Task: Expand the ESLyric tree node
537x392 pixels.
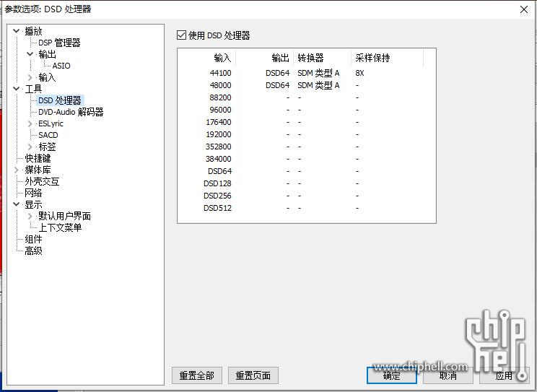Action: [30, 123]
